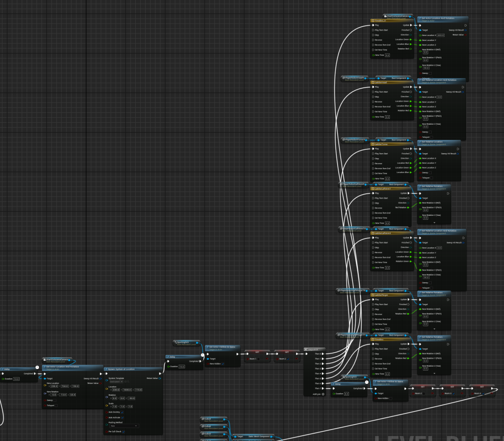Select the Sequence node title

(314, 348)
